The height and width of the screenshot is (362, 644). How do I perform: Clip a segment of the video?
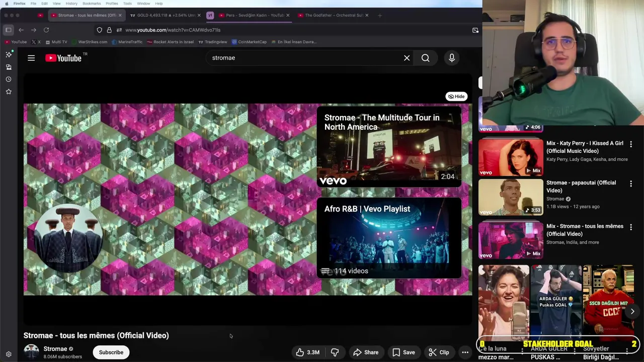(439, 352)
